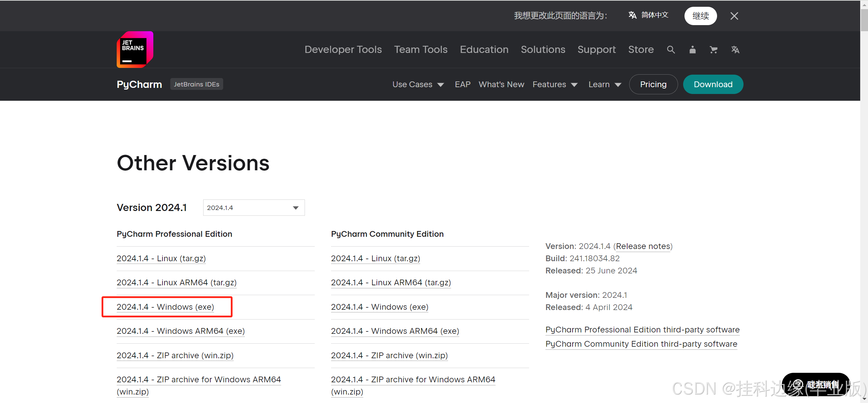Click the JetBrains IDEs tag
The image size is (868, 403).
point(196,84)
